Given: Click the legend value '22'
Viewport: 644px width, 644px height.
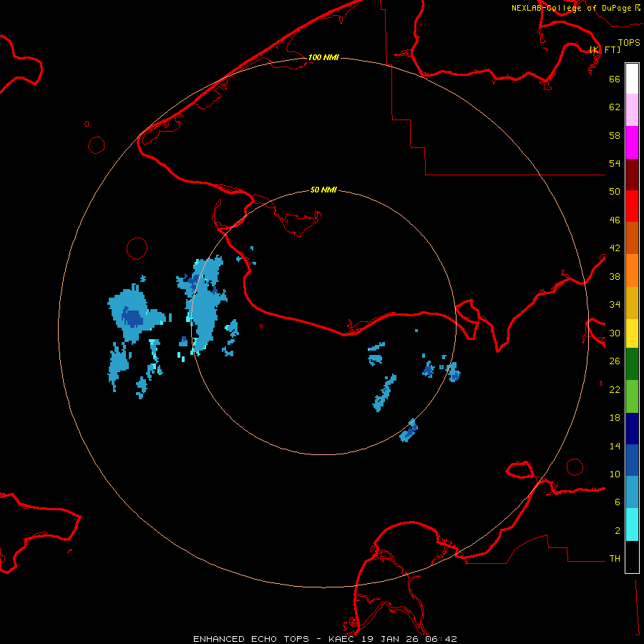Looking at the screenshot, I should coord(615,389).
